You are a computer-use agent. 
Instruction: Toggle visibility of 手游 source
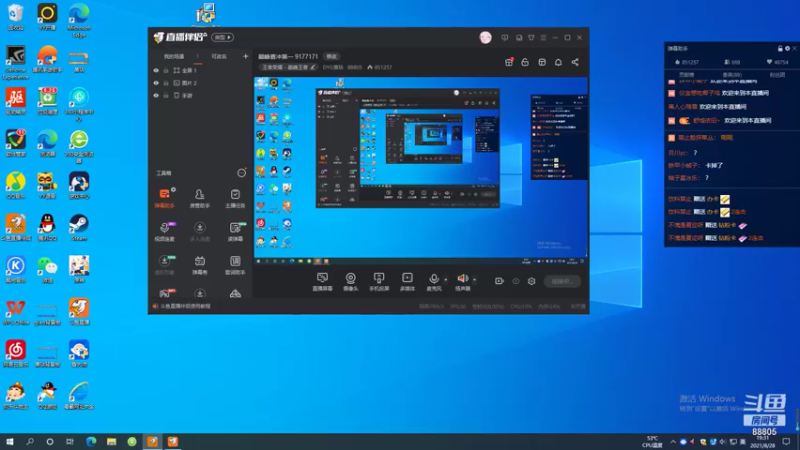(156, 95)
